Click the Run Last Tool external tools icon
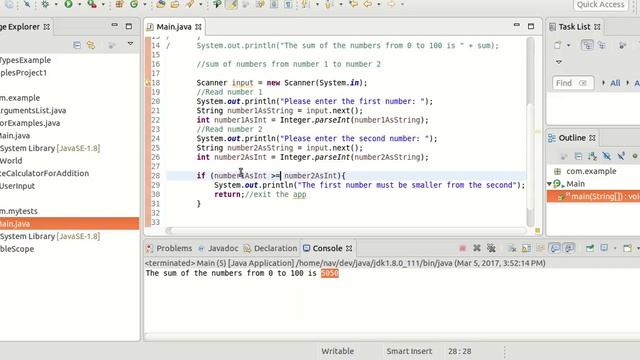The width and height of the screenshot is (640, 360). [92, 4]
